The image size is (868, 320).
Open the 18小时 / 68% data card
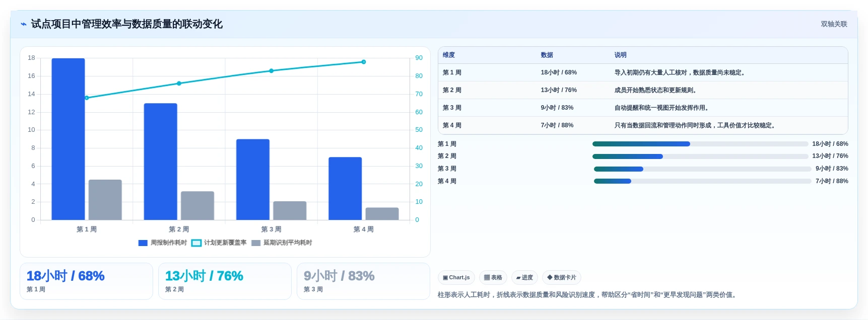pos(86,281)
